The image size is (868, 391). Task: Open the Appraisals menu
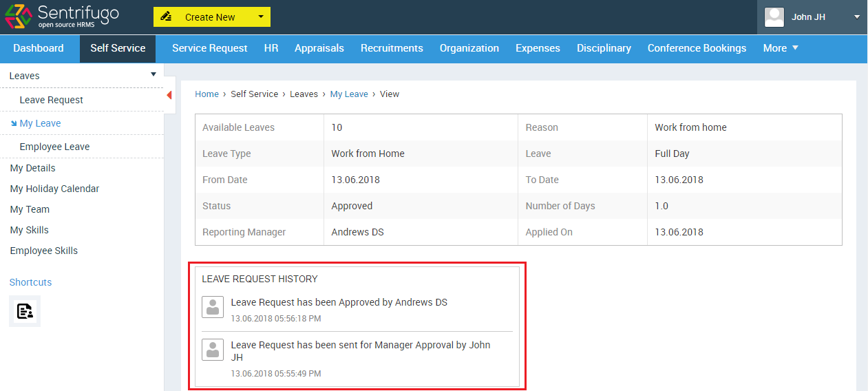(x=319, y=48)
